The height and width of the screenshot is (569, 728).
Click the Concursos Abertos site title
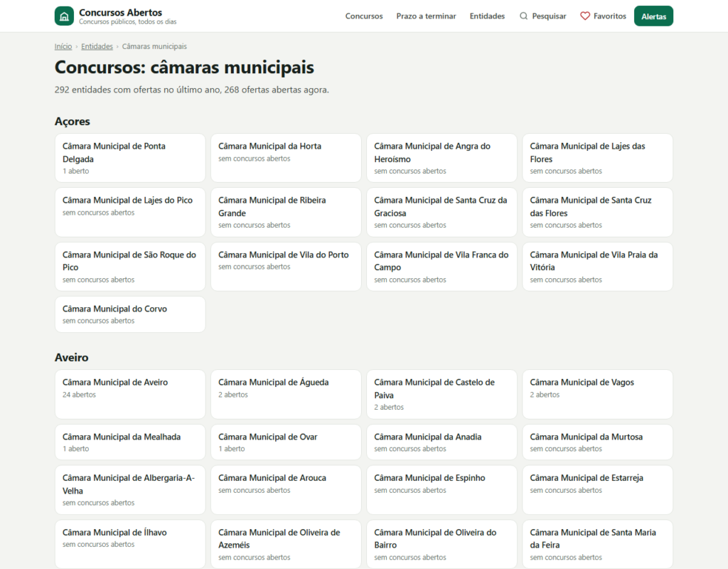[120, 13]
